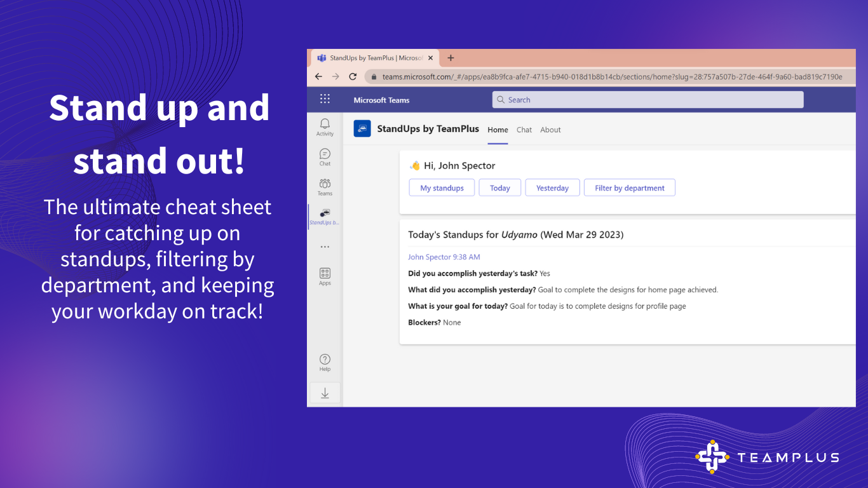
Task: Click the 'Blockers? None' line
Action: coord(435,323)
